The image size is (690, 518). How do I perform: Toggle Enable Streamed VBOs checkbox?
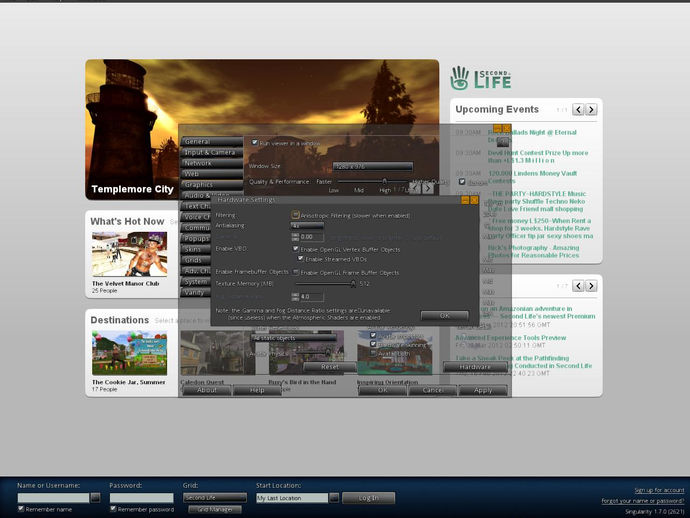point(301,259)
